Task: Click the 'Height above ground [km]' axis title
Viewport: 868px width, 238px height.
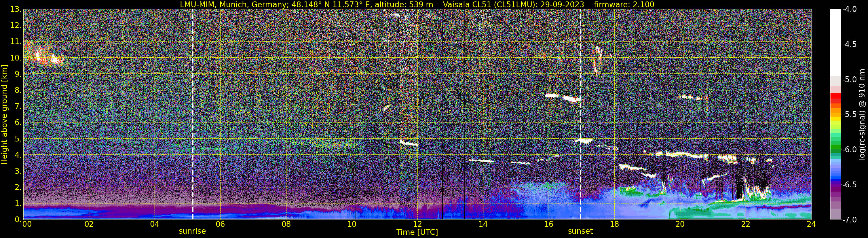Action: [x=4, y=114]
